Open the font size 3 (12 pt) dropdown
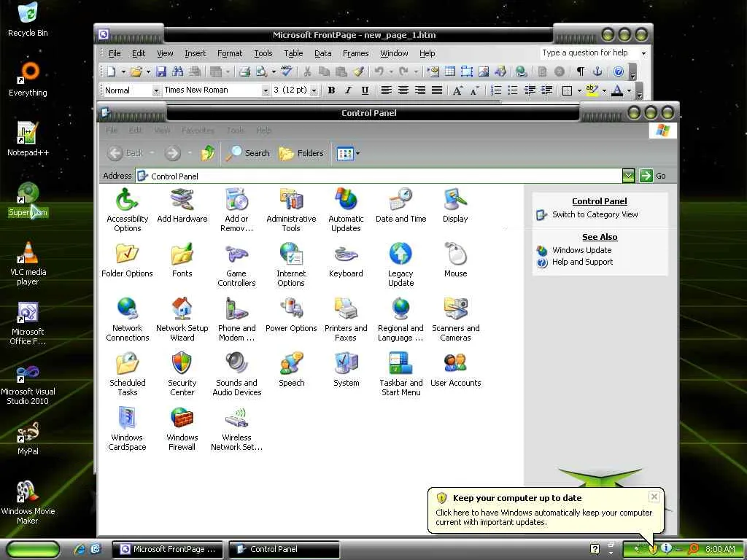The height and width of the screenshot is (560, 747). (x=314, y=90)
